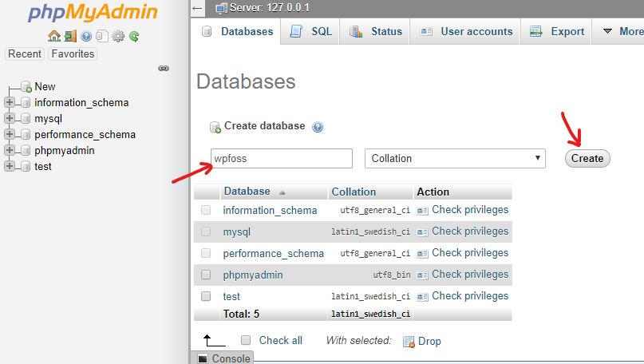Screen dimensions: 644x364
Task: Tick the performance_schema row checkbox
Action: tap(206, 253)
